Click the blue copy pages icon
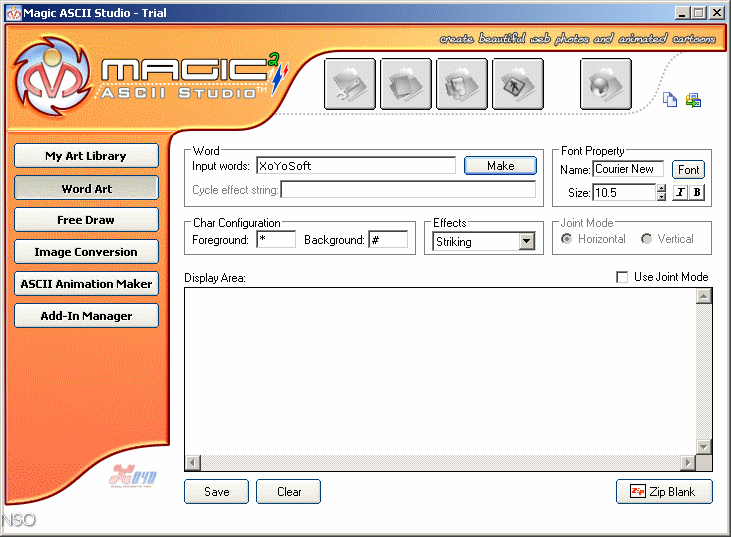The image size is (731, 537). coord(670,99)
